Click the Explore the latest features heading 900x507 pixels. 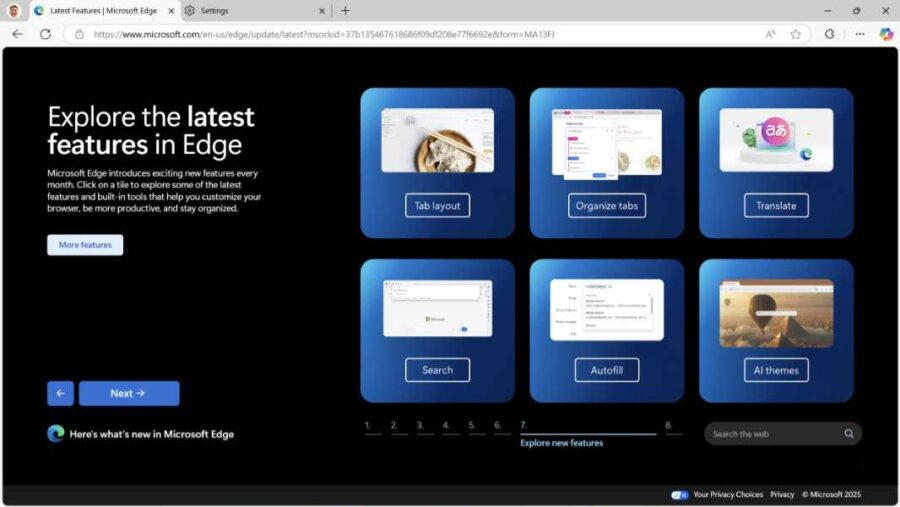tap(151, 130)
